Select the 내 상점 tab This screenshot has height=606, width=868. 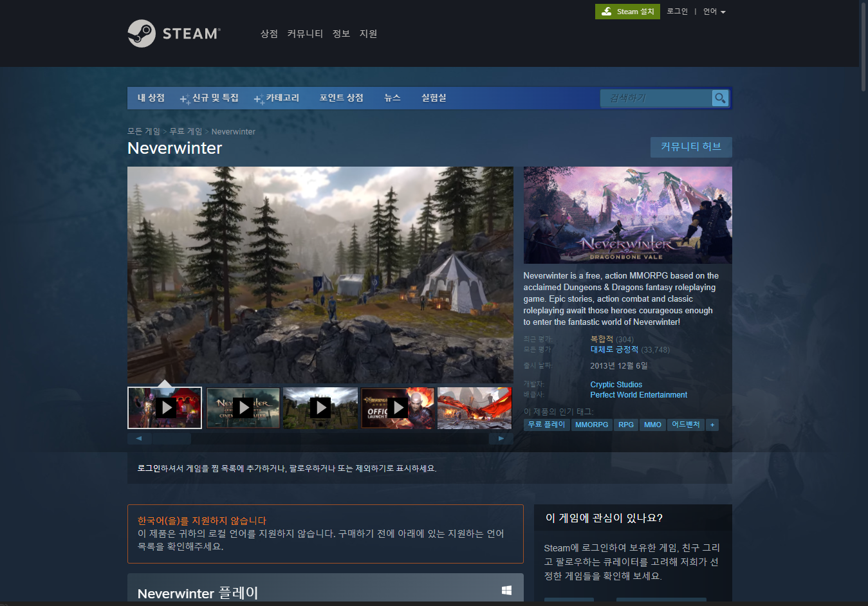pos(151,98)
